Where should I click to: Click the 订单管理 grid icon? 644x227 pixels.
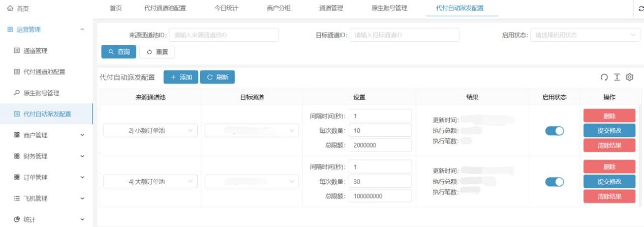click(17, 177)
